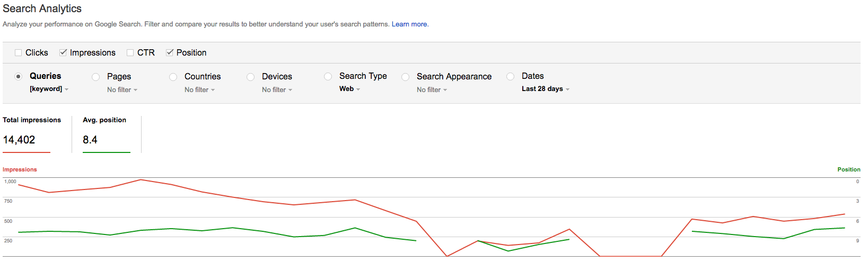Image resolution: width=868 pixels, height=262 pixels.
Task: Select the Queries radio button
Action: pyautogui.click(x=19, y=76)
